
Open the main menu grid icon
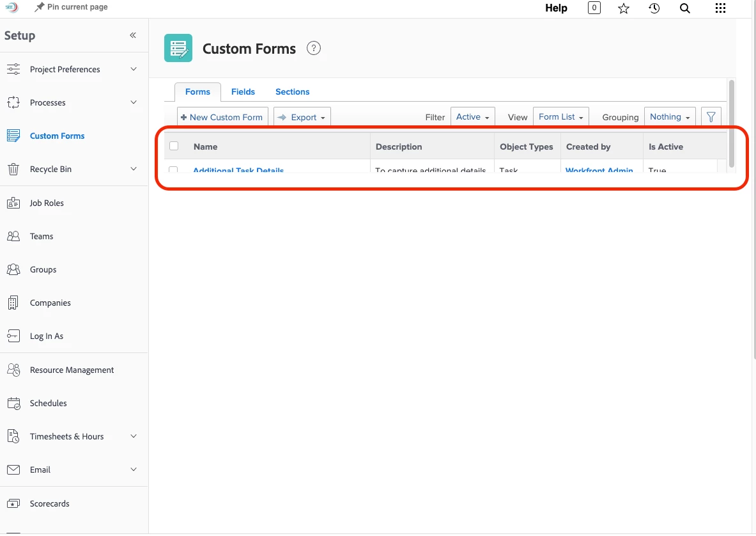(720, 8)
